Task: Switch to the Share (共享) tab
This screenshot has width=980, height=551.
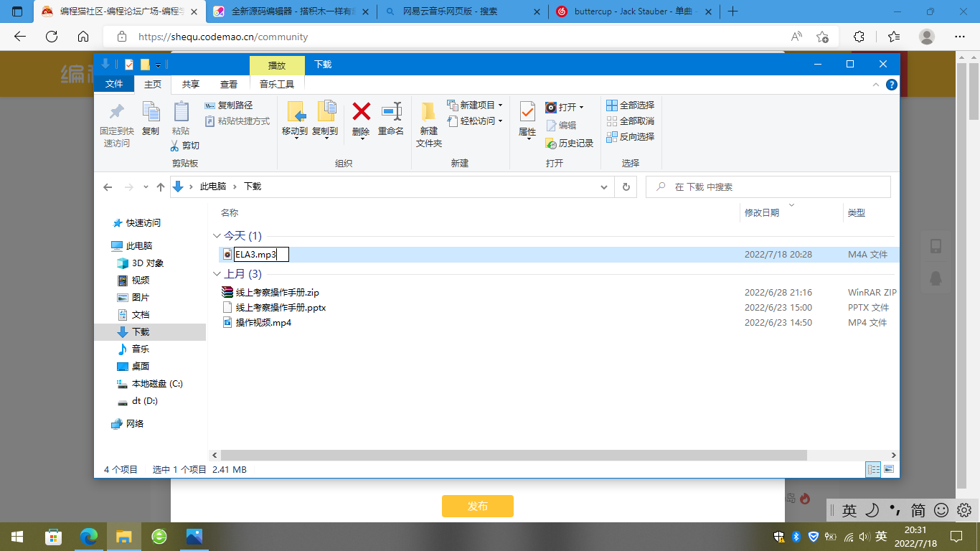Action: (x=191, y=84)
